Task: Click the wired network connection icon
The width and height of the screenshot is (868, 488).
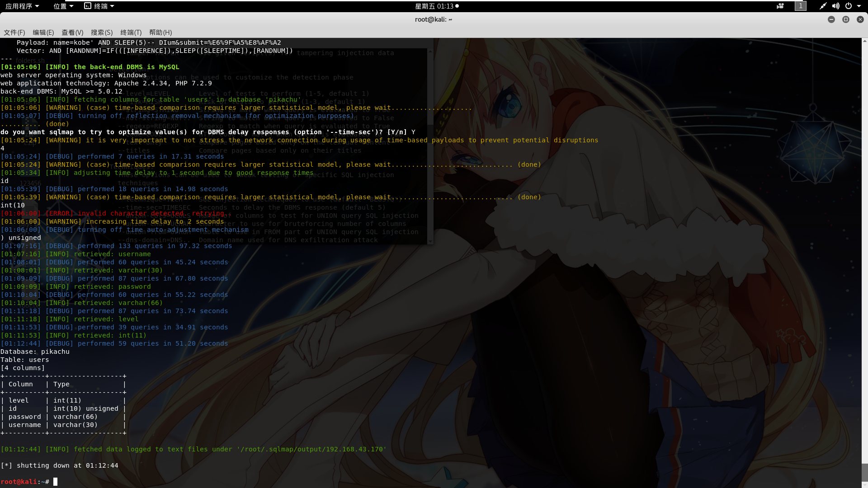Action: 823,6
